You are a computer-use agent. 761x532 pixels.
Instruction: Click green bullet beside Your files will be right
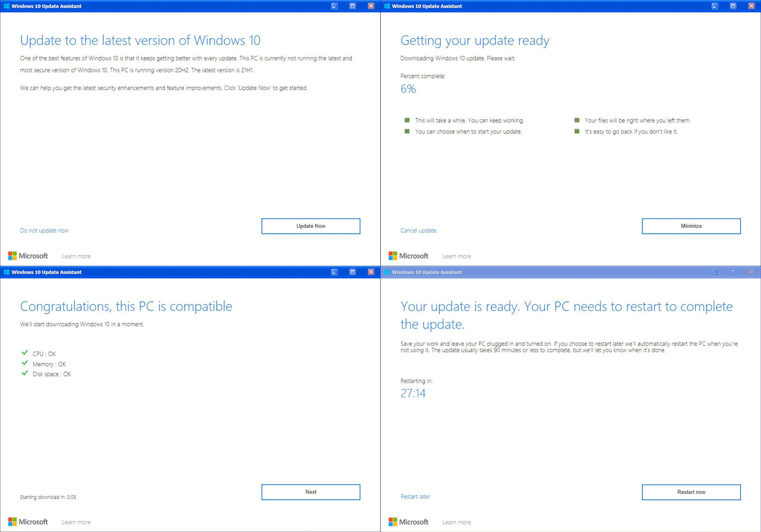pyautogui.click(x=577, y=120)
